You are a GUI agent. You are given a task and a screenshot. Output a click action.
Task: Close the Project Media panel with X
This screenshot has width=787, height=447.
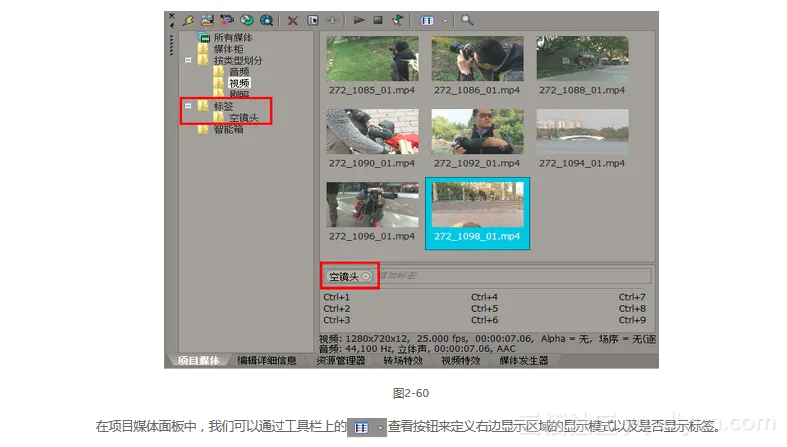pyautogui.click(x=172, y=16)
